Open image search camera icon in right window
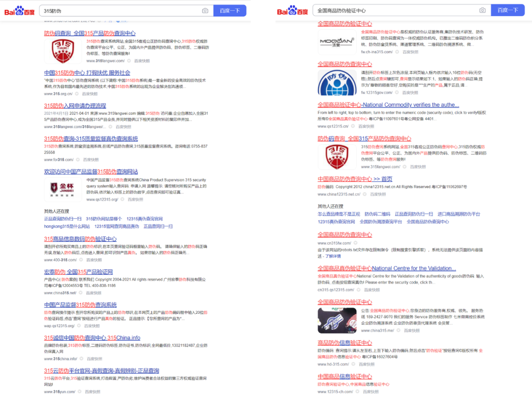Screen dimensions: 532x399 (x=482, y=10)
